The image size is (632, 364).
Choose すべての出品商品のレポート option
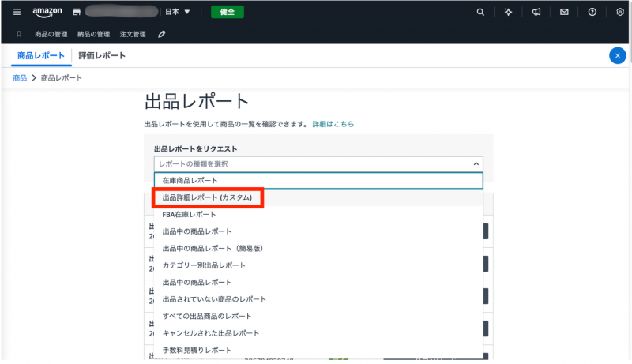[x=318, y=316]
